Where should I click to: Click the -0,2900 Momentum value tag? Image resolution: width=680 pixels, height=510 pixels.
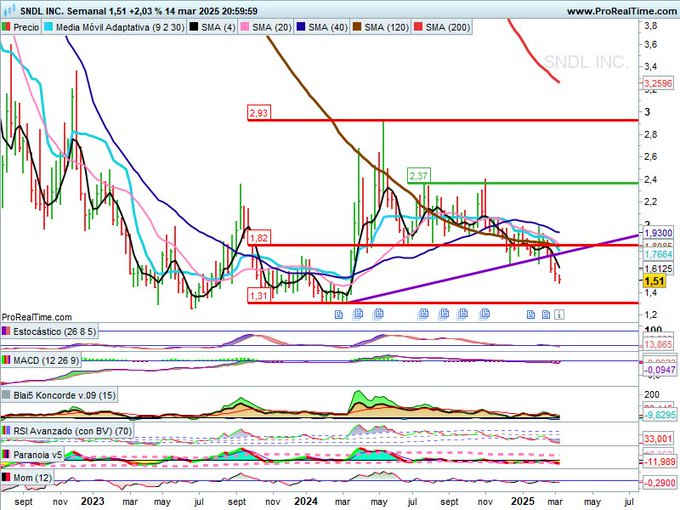(x=659, y=483)
